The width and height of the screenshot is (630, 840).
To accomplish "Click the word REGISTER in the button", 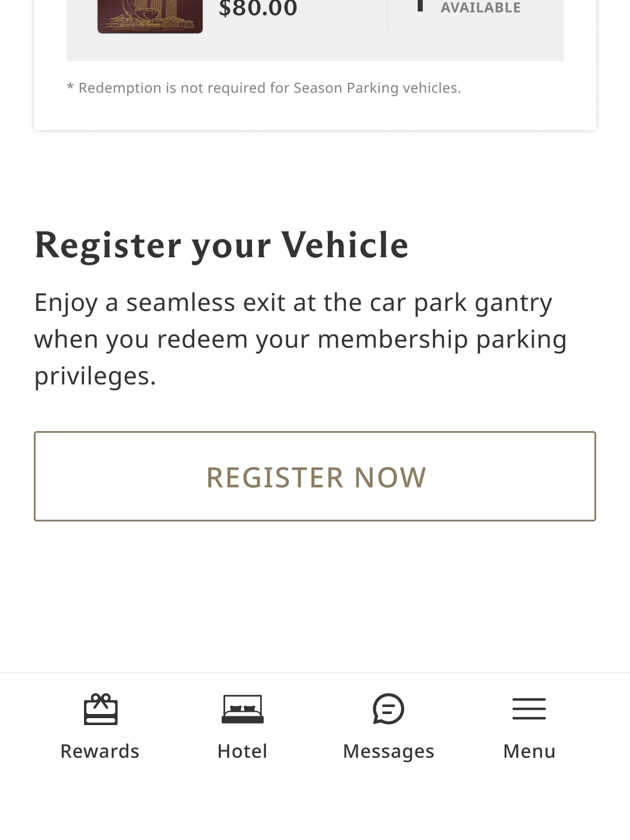I will click(x=275, y=477).
